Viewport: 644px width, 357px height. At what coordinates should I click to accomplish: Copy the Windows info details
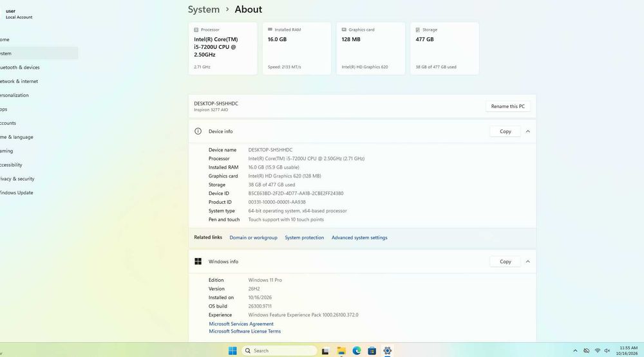pos(505,261)
